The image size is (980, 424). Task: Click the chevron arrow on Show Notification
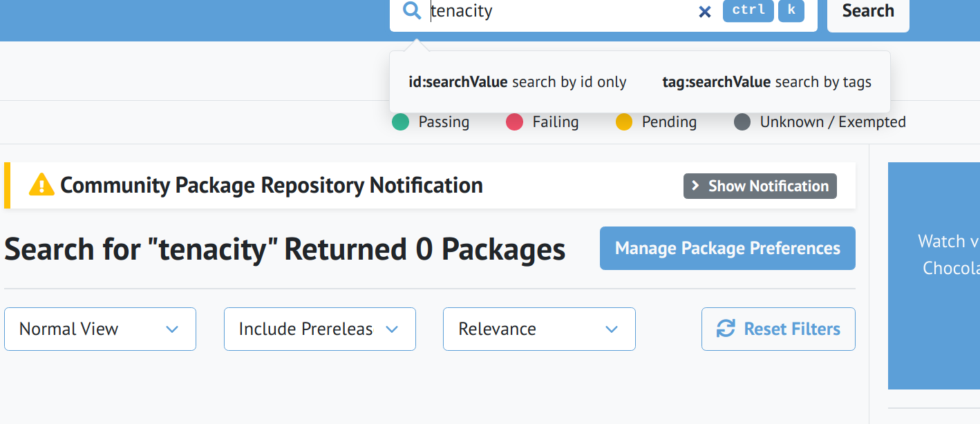(695, 186)
